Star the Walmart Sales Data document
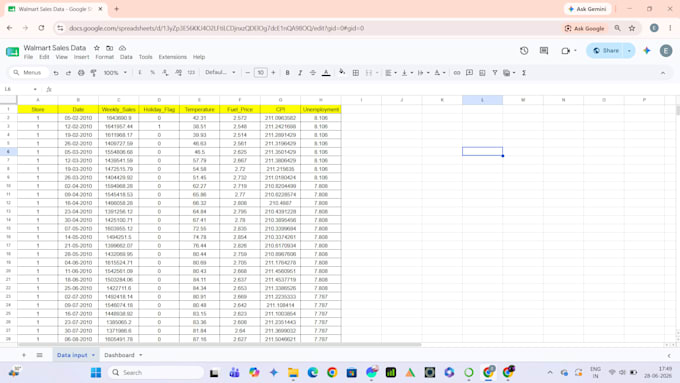This screenshot has height=383, width=680. (97, 48)
